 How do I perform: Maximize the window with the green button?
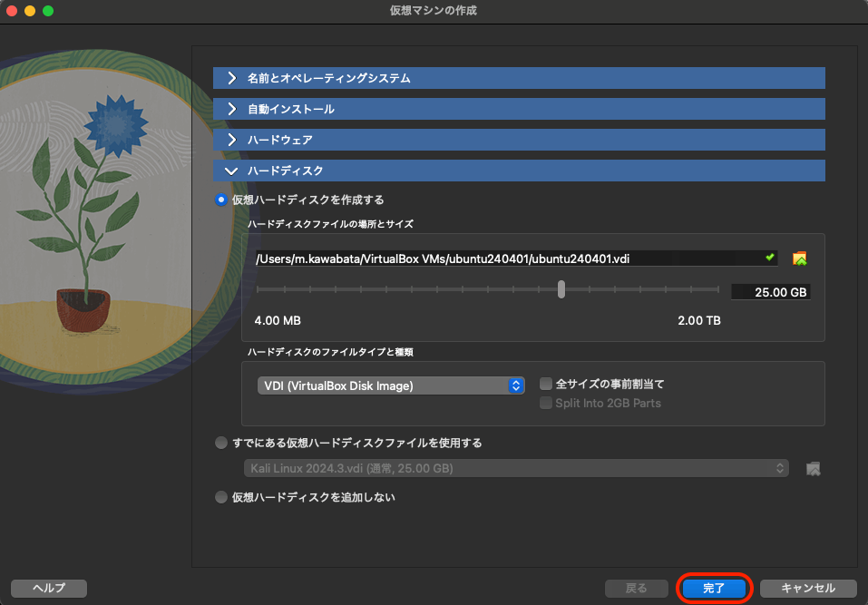click(48, 11)
